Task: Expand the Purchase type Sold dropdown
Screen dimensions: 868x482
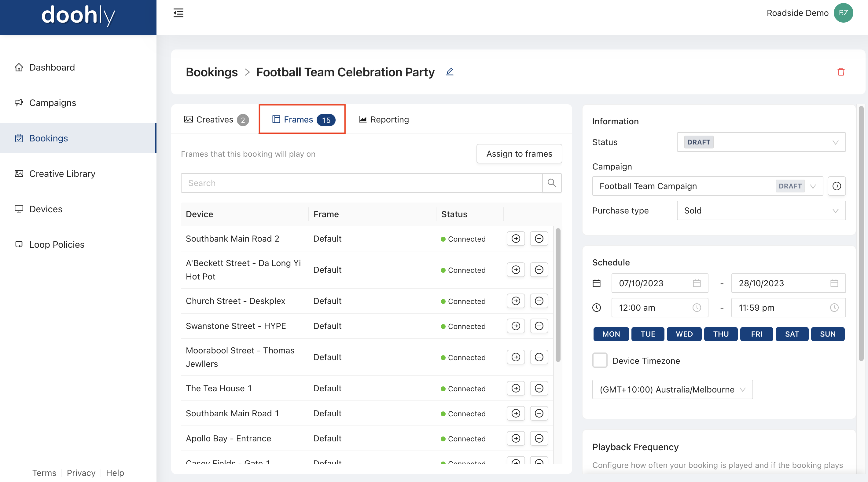Action: pyautogui.click(x=761, y=210)
